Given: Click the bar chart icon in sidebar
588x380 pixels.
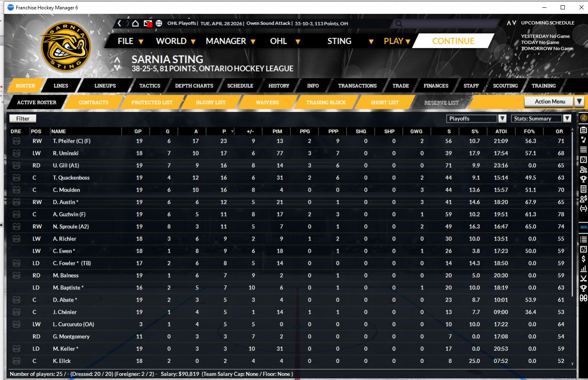Looking at the screenshot, I should [x=584, y=269].
